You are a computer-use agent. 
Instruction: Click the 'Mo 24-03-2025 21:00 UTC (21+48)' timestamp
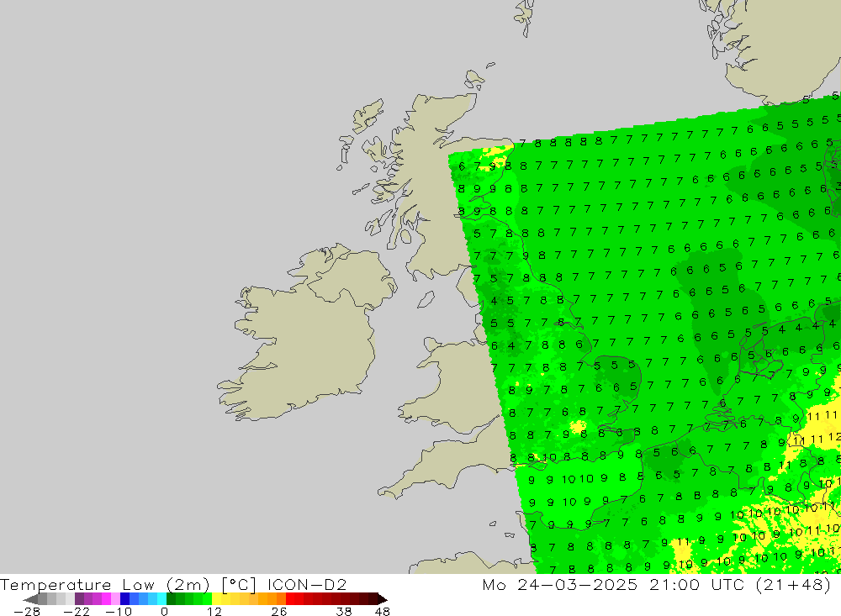(657, 584)
